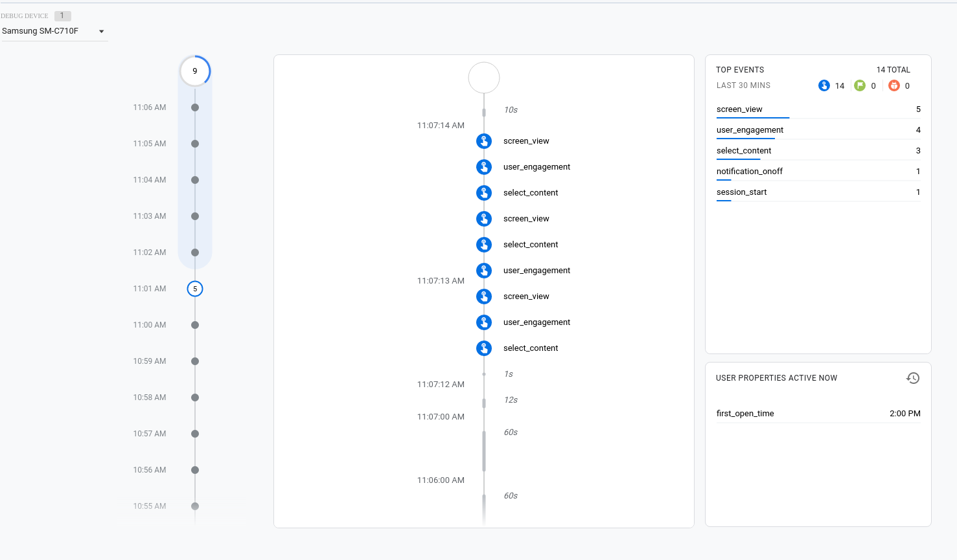Click the last user_engagement event label
The width and height of the screenshot is (957, 560).
(536, 322)
